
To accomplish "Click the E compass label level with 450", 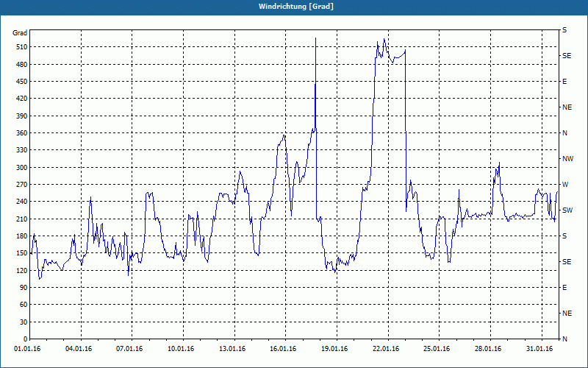I will 564,82.
